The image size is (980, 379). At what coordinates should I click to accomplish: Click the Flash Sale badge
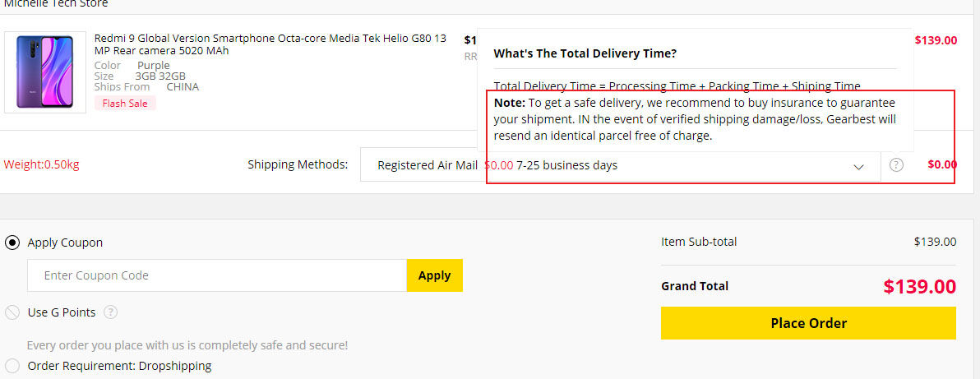pos(125,104)
